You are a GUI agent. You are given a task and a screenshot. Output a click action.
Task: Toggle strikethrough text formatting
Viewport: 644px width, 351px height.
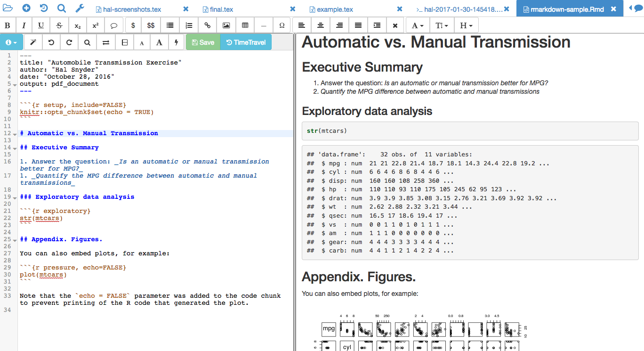[x=59, y=25]
